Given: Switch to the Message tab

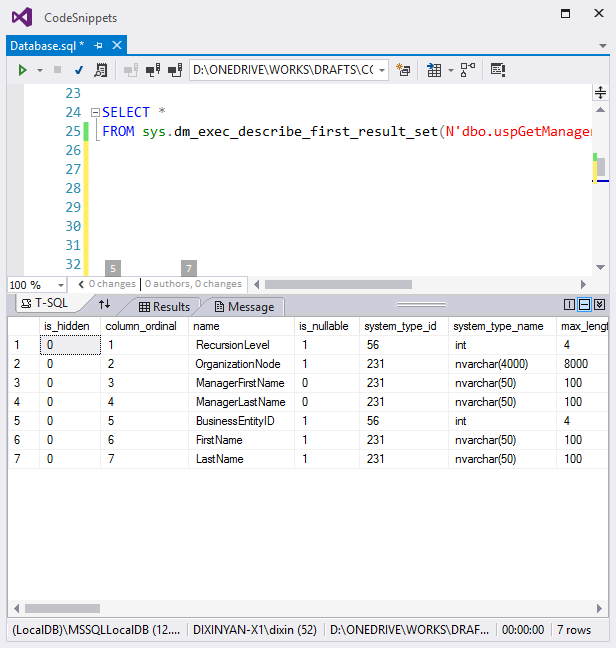Looking at the screenshot, I should coord(245,307).
